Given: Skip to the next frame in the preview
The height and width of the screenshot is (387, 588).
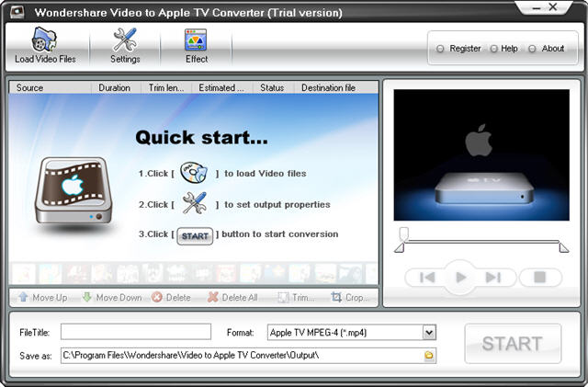Looking at the screenshot, I should click(x=493, y=278).
